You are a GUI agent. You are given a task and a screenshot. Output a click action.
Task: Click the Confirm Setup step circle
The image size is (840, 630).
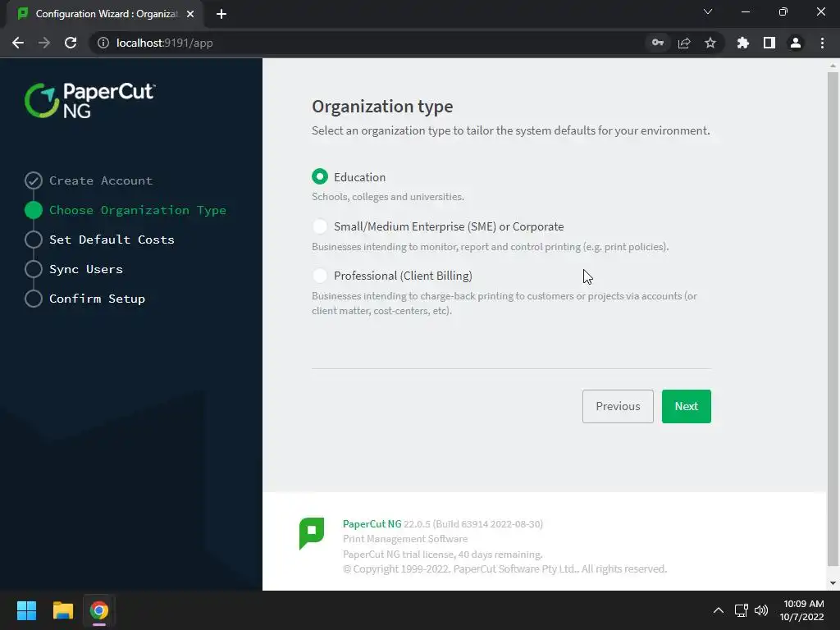[x=33, y=299]
